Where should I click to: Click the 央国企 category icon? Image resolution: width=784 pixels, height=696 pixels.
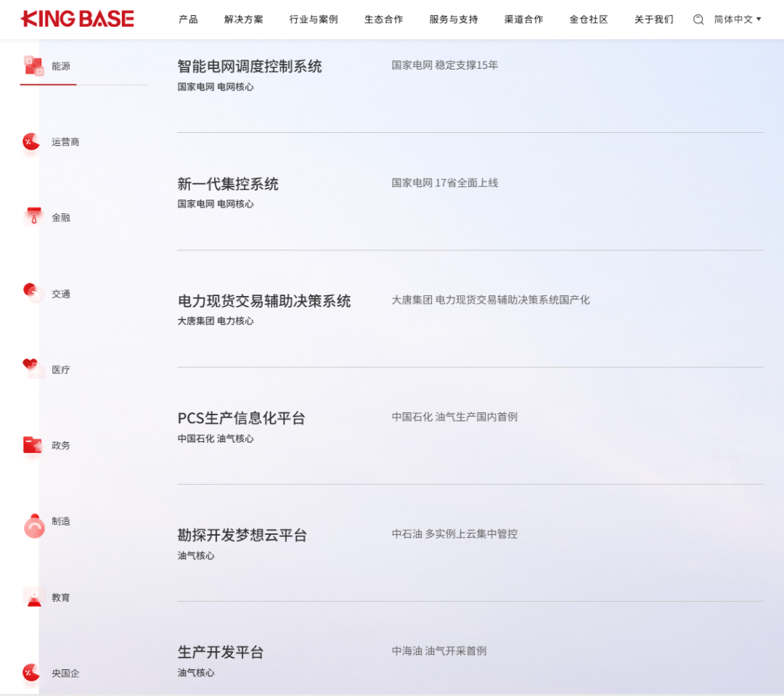(x=31, y=673)
